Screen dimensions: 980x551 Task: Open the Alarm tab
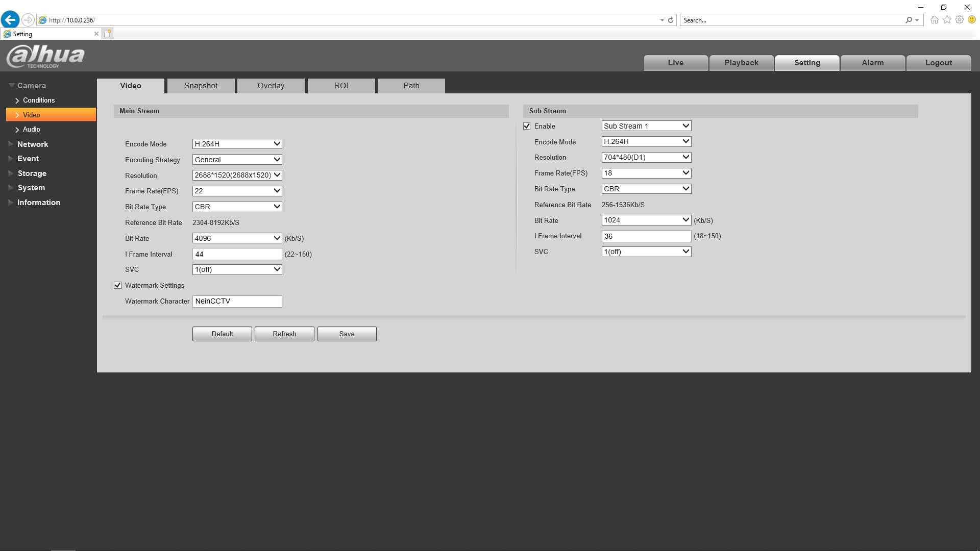click(873, 63)
